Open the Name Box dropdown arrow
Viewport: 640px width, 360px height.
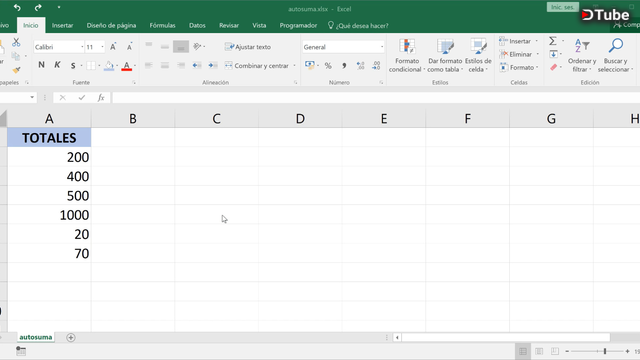click(x=32, y=98)
